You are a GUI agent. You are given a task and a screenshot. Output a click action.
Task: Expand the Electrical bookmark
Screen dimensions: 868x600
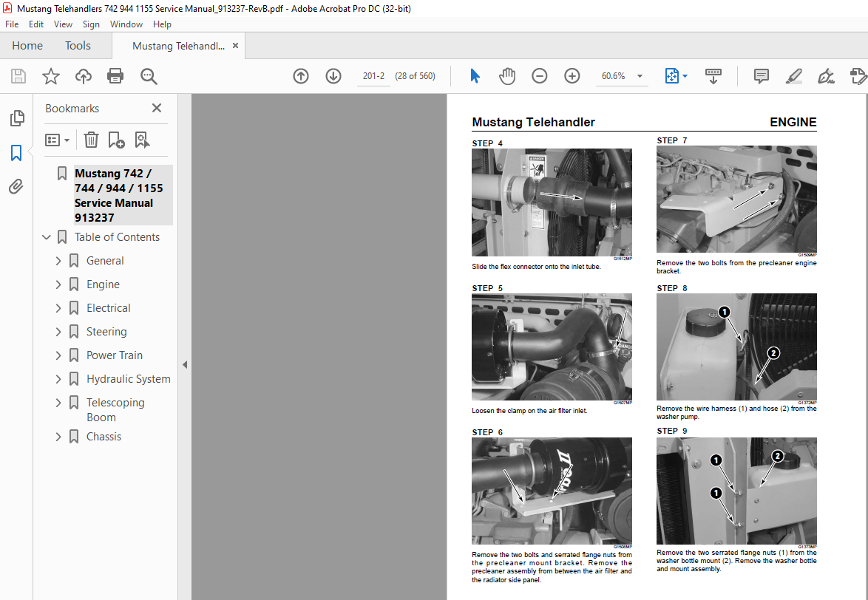point(58,308)
